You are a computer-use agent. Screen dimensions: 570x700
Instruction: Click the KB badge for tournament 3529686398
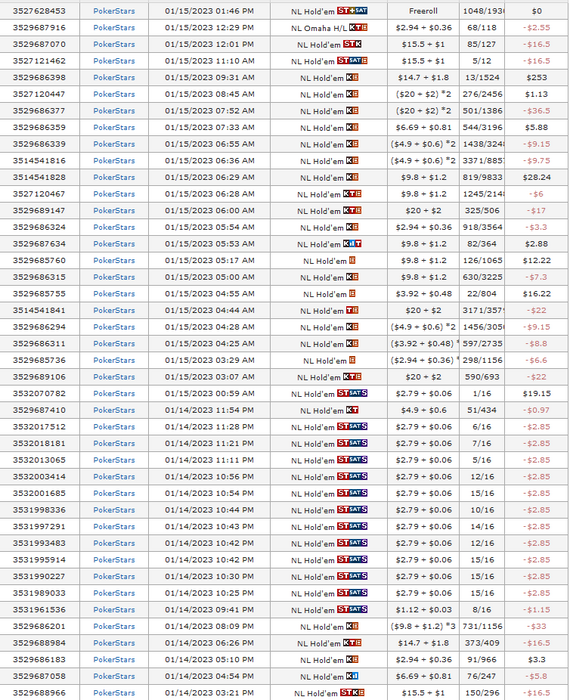[352, 77]
